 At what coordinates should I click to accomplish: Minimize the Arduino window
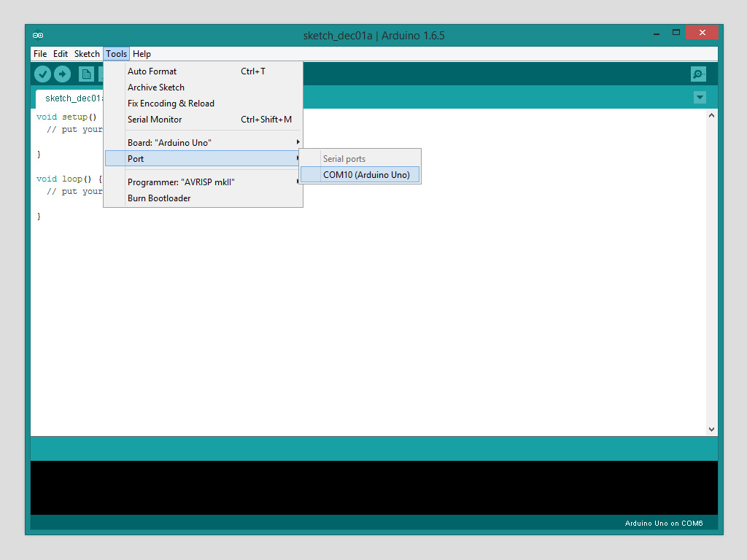click(x=657, y=33)
